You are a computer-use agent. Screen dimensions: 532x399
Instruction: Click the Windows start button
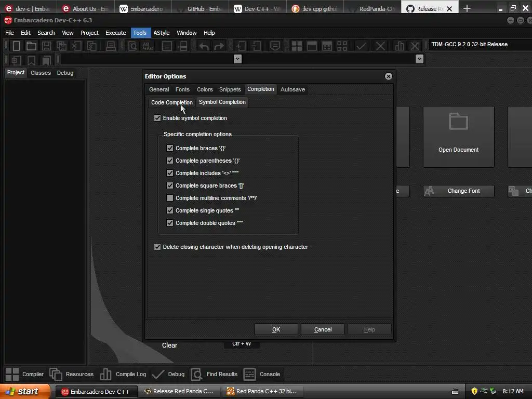[25, 391]
